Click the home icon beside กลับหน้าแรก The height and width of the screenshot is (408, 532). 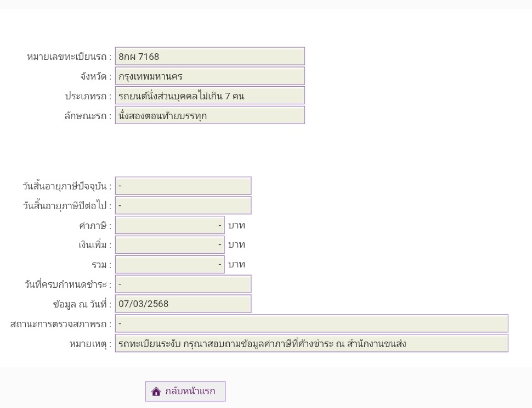click(156, 392)
